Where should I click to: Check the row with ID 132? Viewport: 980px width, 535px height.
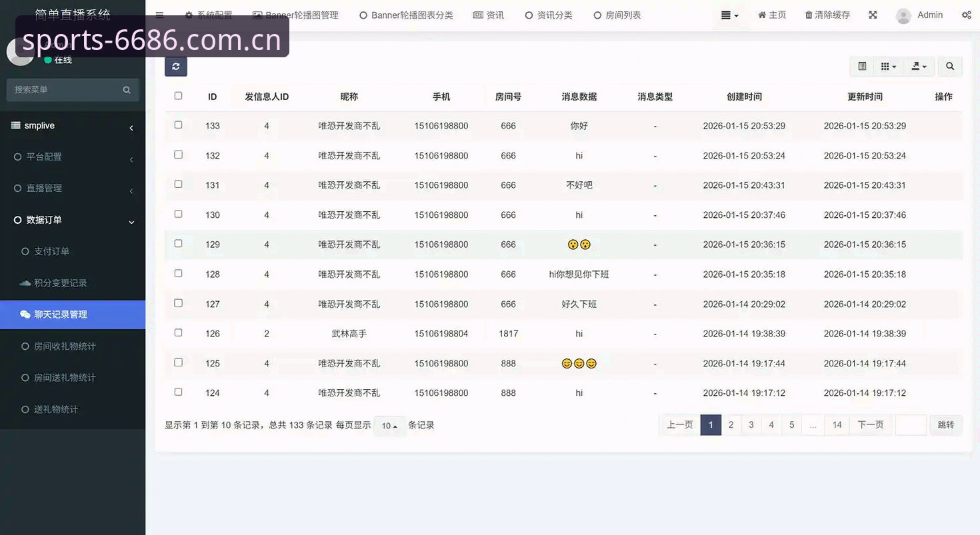click(x=178, y=155)
